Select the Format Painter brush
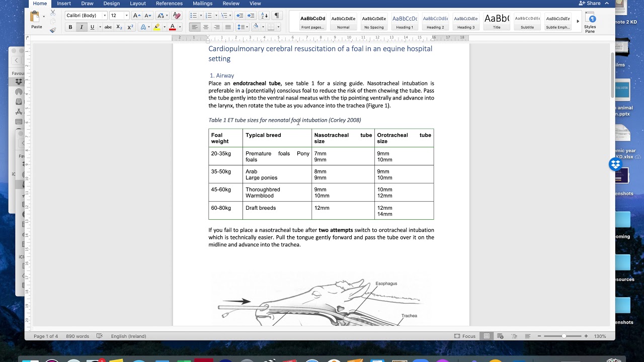Image resolution: width=644 pixels, height=362 pixels. 53,30
